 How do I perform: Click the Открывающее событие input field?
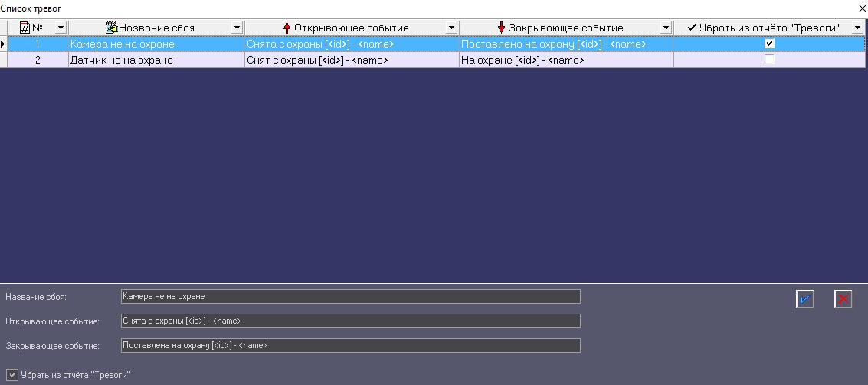click(350, 321)
